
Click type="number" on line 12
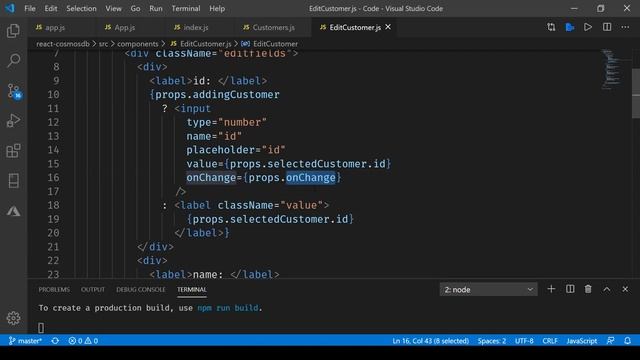coord(227,122)
